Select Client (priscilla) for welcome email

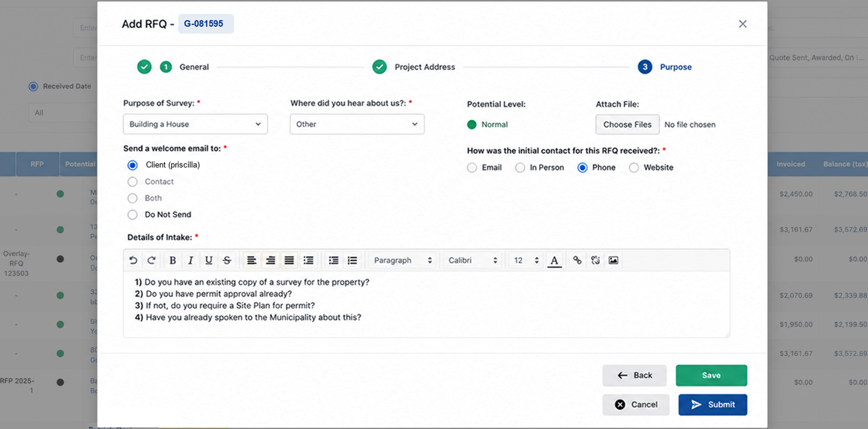click(133, 165)
